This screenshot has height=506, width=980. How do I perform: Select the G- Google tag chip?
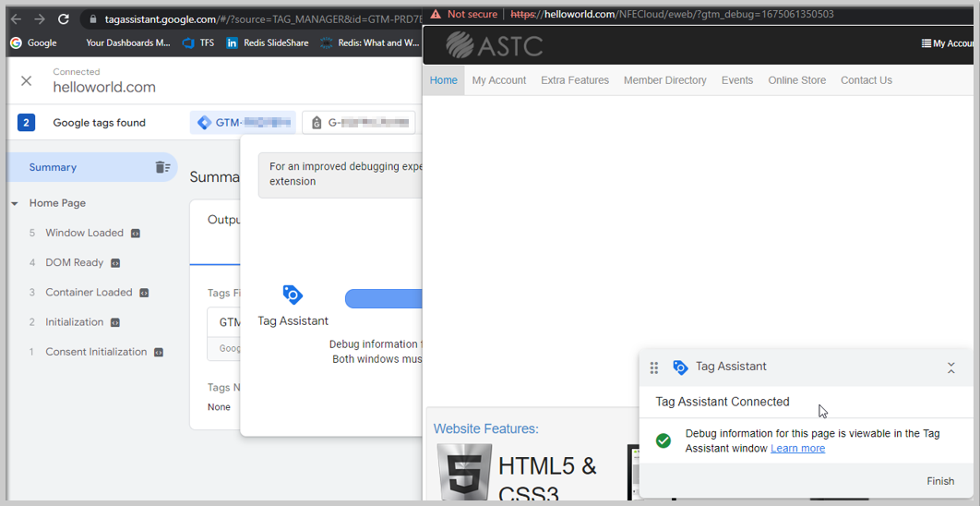(359, 123)
